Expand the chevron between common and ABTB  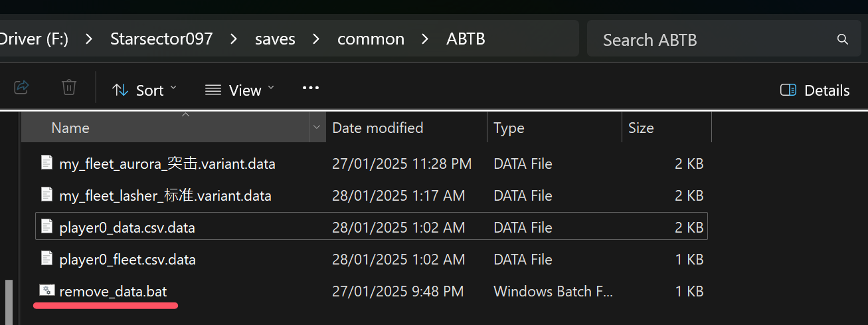pos(425,39)
